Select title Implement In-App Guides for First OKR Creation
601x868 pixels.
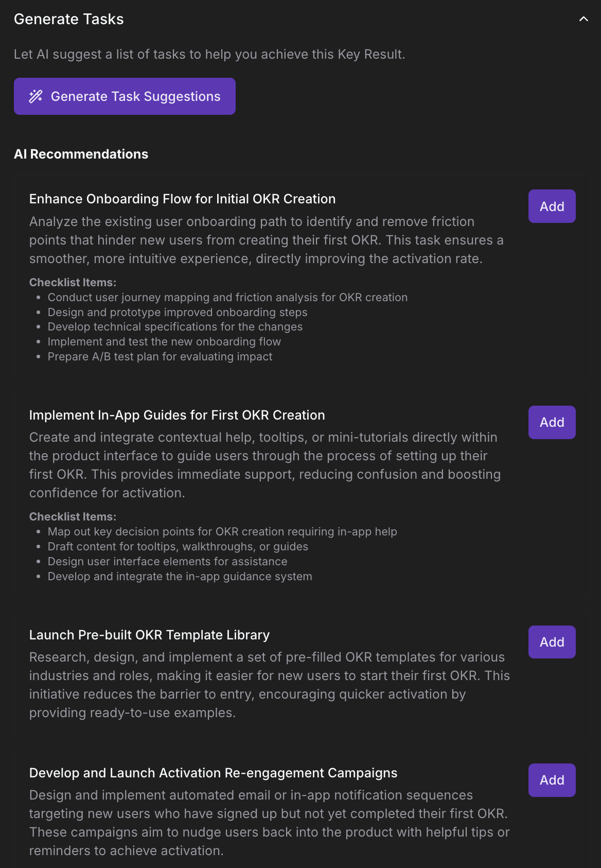[177, 415]
